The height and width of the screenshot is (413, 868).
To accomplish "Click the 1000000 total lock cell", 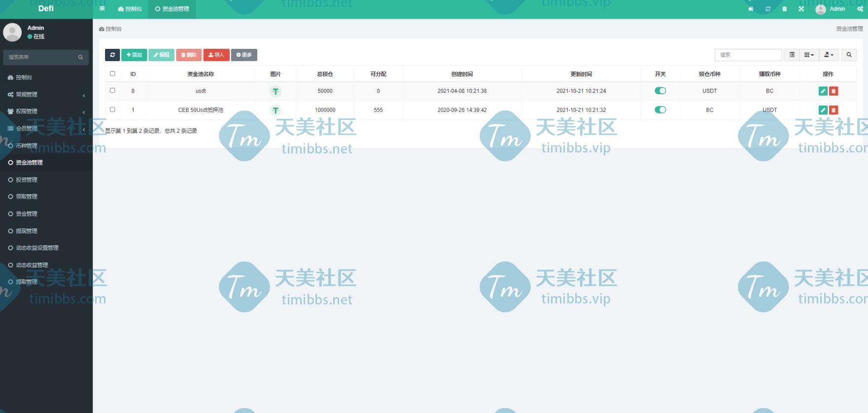I will click(325, 110).
